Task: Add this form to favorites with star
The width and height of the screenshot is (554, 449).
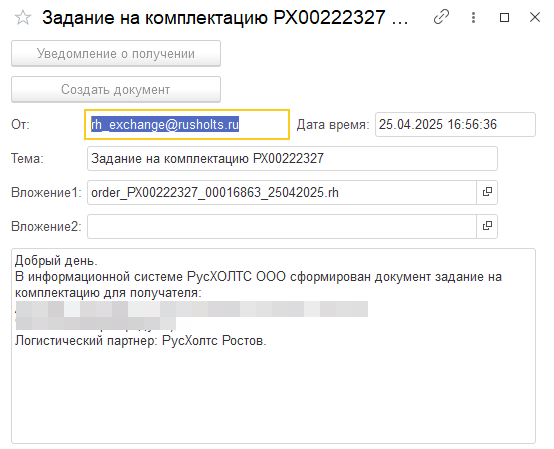Action: point(23,18)
